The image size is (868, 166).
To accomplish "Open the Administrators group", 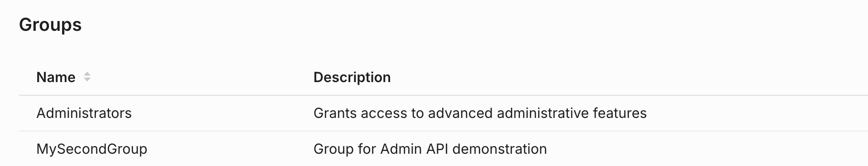I will pos(84,113).
